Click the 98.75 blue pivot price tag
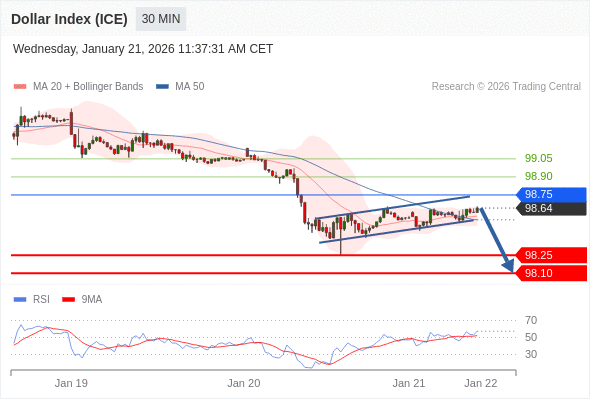Image resolution: width=590 pixels, height=400 pixels. pos(551,195)
